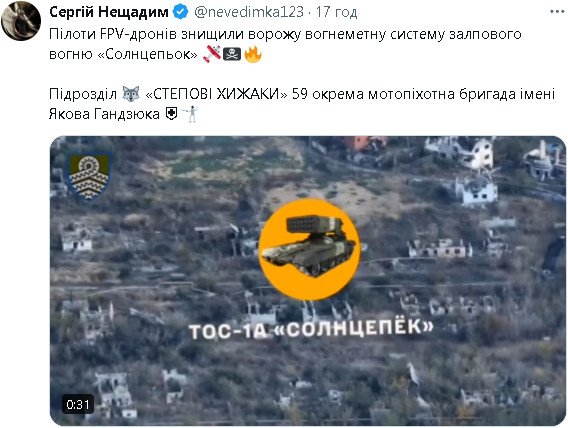Click the brigade emblem in the video corner

click(89, 176)
